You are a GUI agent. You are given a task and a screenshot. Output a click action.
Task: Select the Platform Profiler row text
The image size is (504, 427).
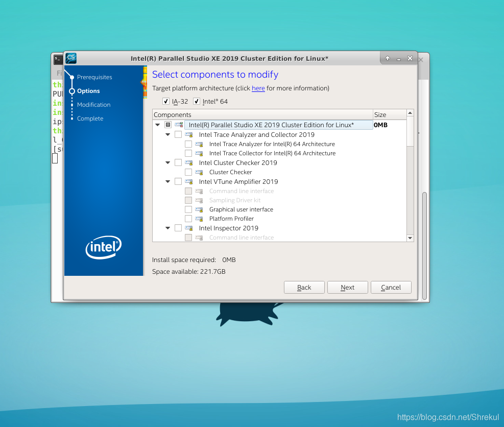click(231, 219)
